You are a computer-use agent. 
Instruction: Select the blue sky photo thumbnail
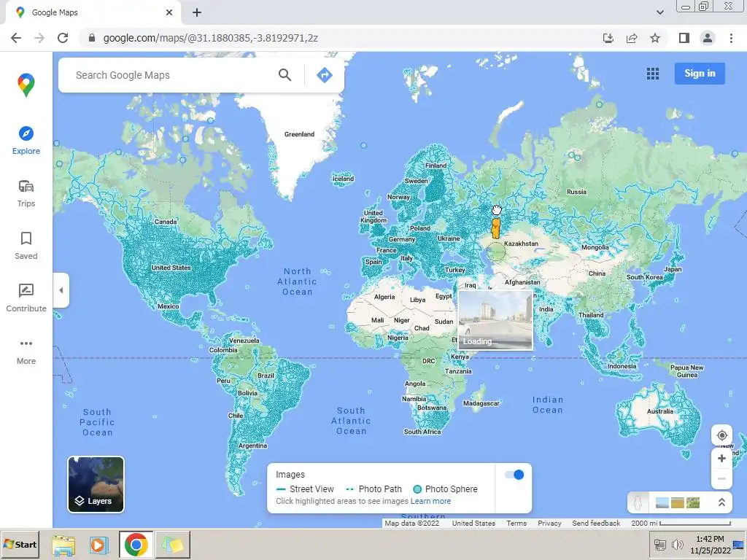(662, 503)
